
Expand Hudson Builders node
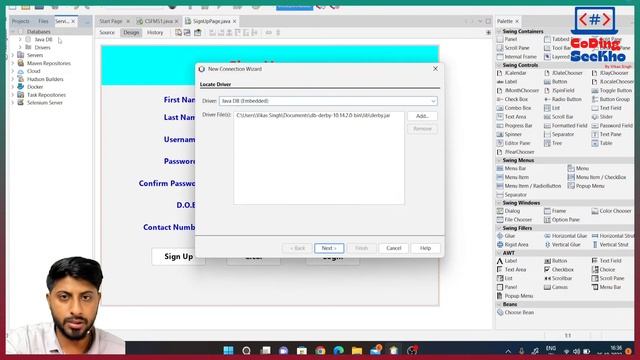coord(13,79)
